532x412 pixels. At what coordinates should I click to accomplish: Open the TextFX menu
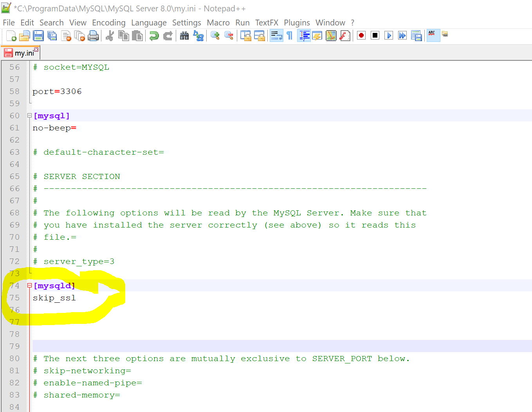[x=267, y=23]
